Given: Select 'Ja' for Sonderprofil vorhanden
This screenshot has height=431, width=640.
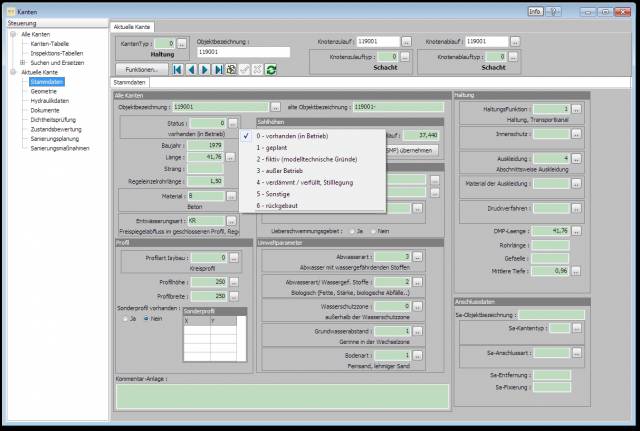Looking at the screenshot, I should click(125, 319).
